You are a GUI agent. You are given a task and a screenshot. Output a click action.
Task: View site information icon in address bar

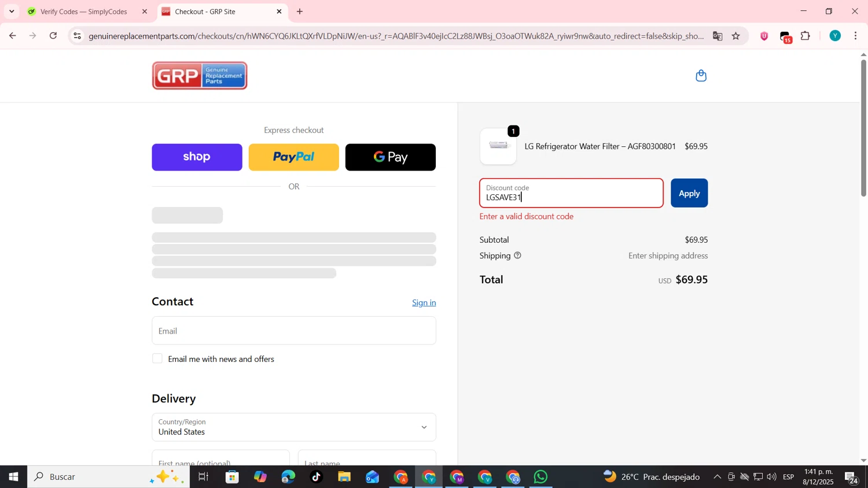[x=77, y=36]
